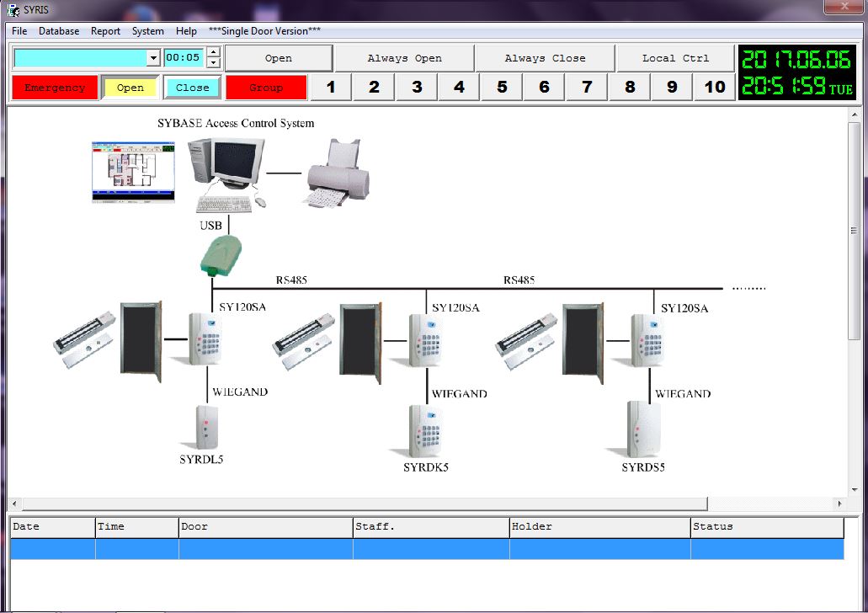Viewport: 868px width, 613px height.
Task: Click the rightmost magnetic lock icon
Action: pos(526,342)
